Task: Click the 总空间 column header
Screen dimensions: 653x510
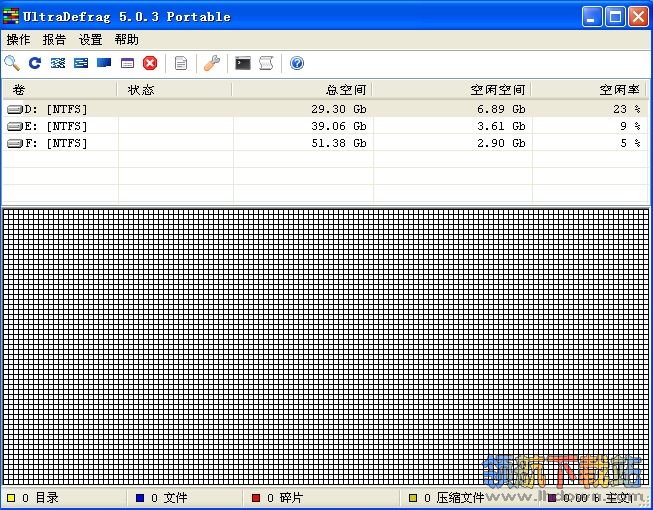Action: point(302,90)
